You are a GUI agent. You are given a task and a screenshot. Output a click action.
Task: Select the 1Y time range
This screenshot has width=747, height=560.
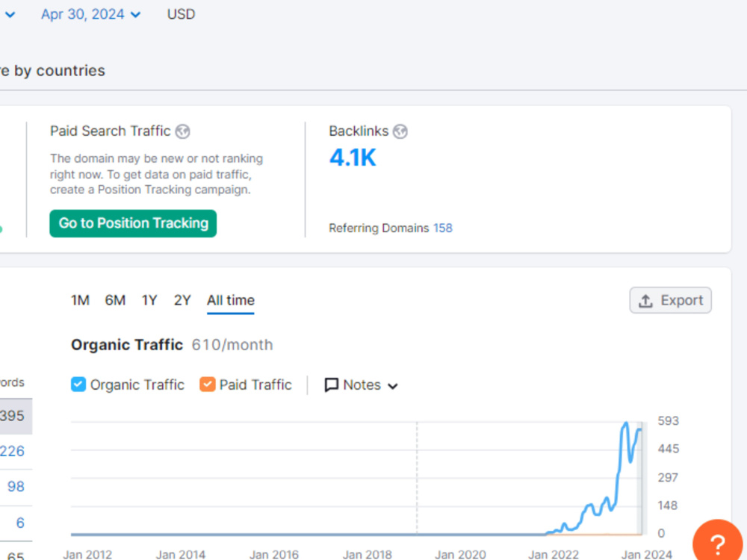[x=149, y=300]
